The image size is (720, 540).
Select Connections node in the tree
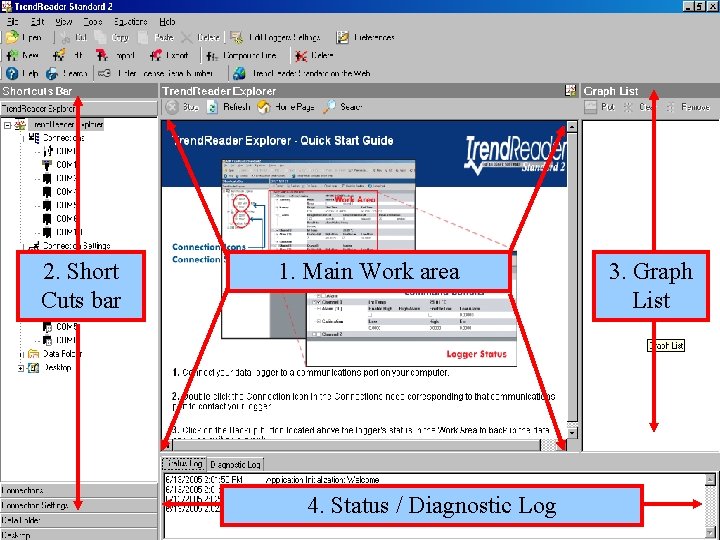point(63,138)
